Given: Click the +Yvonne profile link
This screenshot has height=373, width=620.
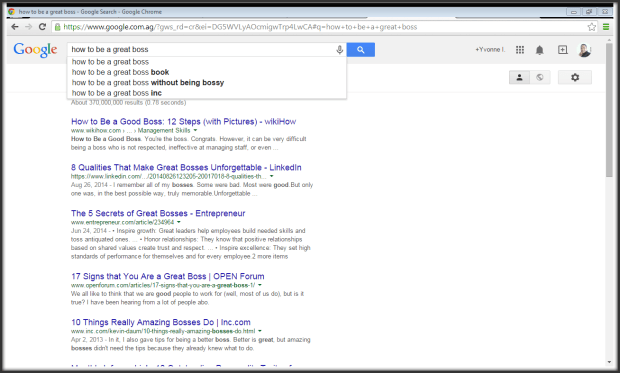Looking at the screenshot, I should [490, 50].
